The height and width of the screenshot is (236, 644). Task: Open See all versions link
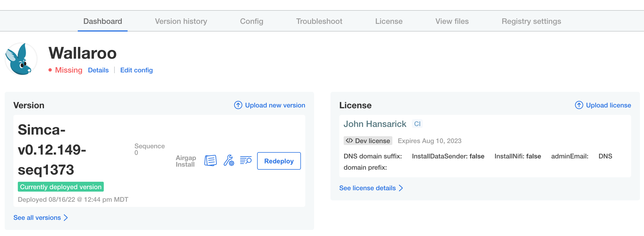point(37,218)
